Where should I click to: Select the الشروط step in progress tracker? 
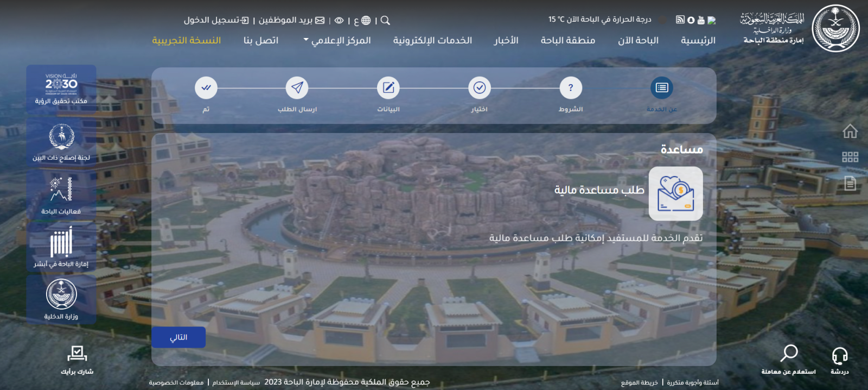point(570,88)
